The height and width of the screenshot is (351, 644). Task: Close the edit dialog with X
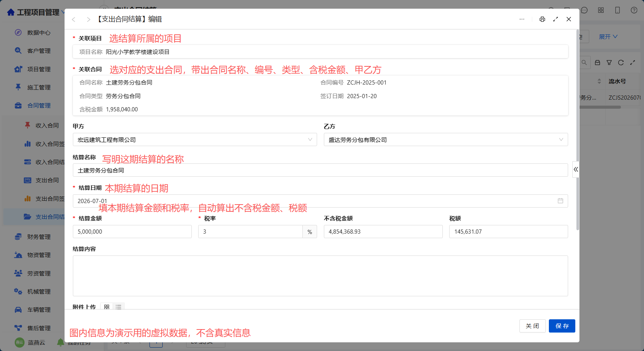569,19
